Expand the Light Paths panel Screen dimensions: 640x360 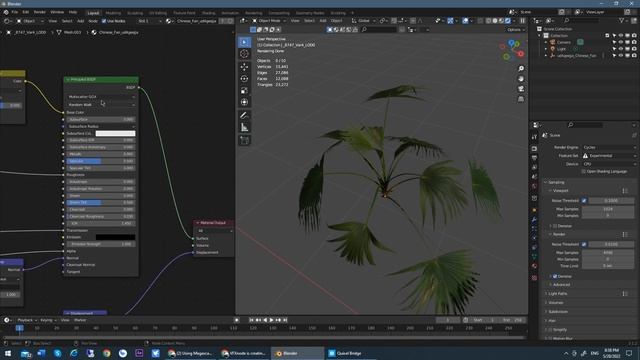(x=557, y=293)
